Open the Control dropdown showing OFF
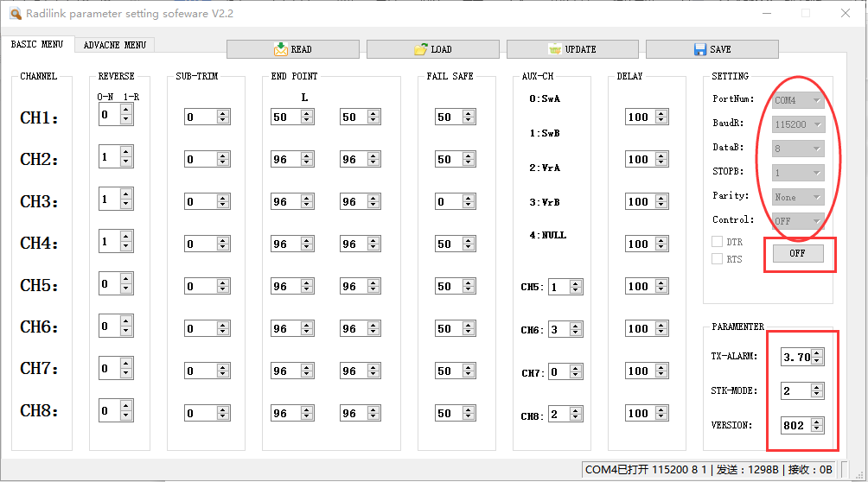 798,221
